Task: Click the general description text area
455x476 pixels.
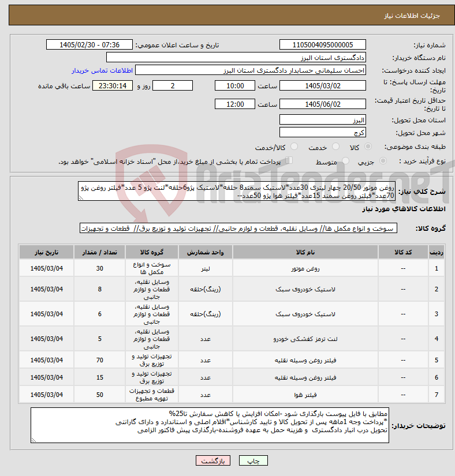Action: 237,191
